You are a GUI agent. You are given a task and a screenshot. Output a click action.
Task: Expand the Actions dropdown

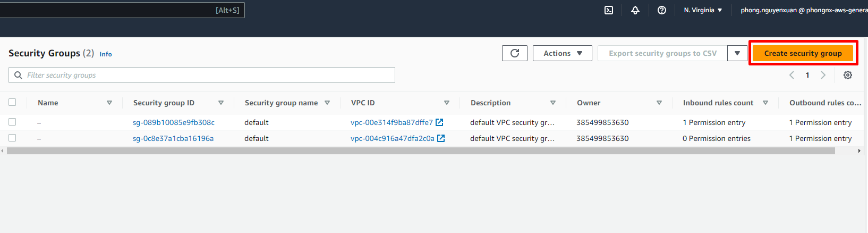point(563,53)
